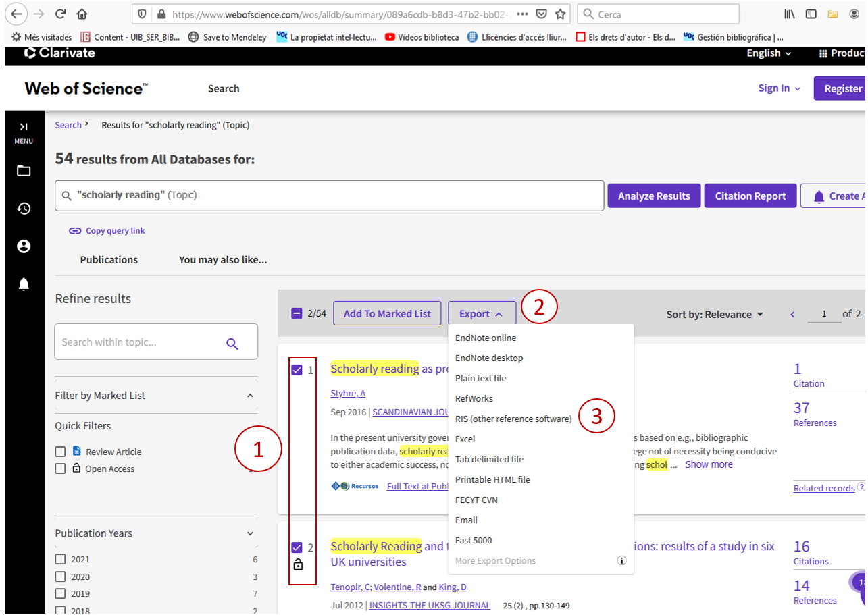Open the page actions three-dot menu

(x=522, y=14)
